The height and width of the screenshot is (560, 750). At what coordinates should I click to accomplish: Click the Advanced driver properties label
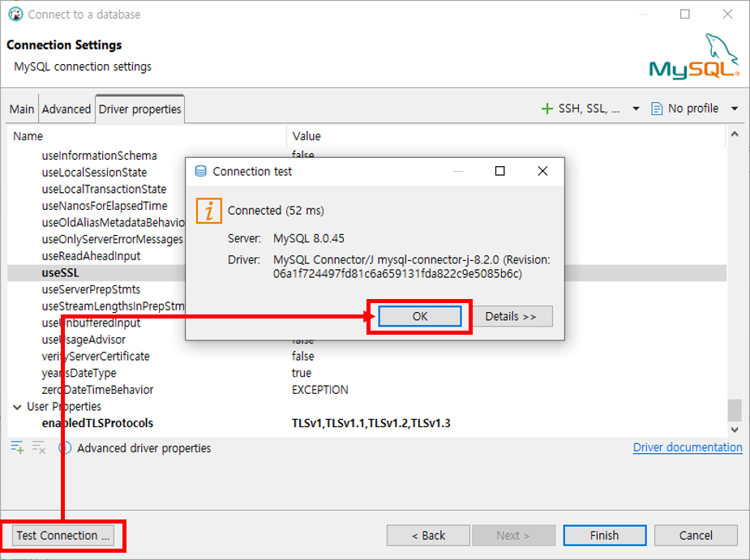[144, 449]
